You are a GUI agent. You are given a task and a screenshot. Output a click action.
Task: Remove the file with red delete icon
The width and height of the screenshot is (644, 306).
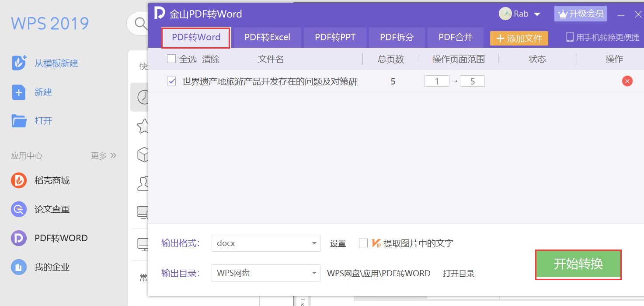pyautogui.click(x=627, y=81)
